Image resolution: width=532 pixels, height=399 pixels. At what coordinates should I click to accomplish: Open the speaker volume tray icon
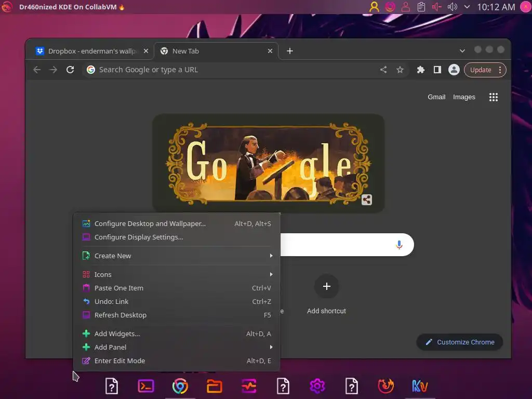[x=453, y=7]
